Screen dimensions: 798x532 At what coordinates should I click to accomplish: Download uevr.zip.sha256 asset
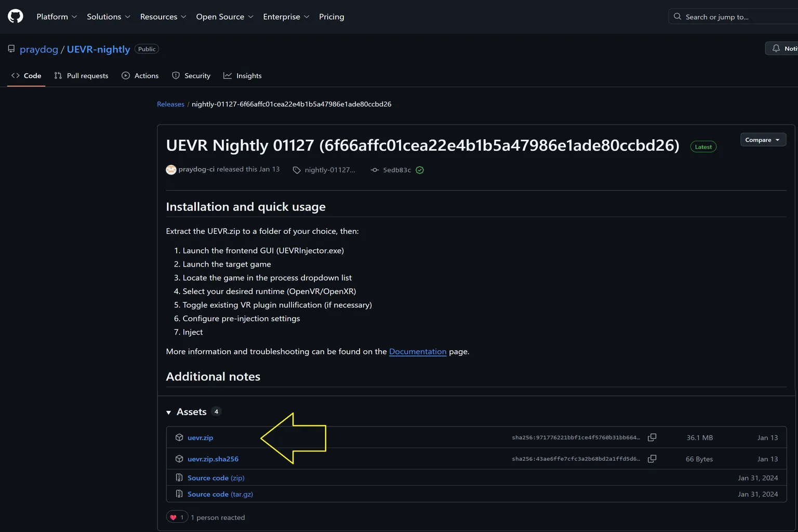213,459
